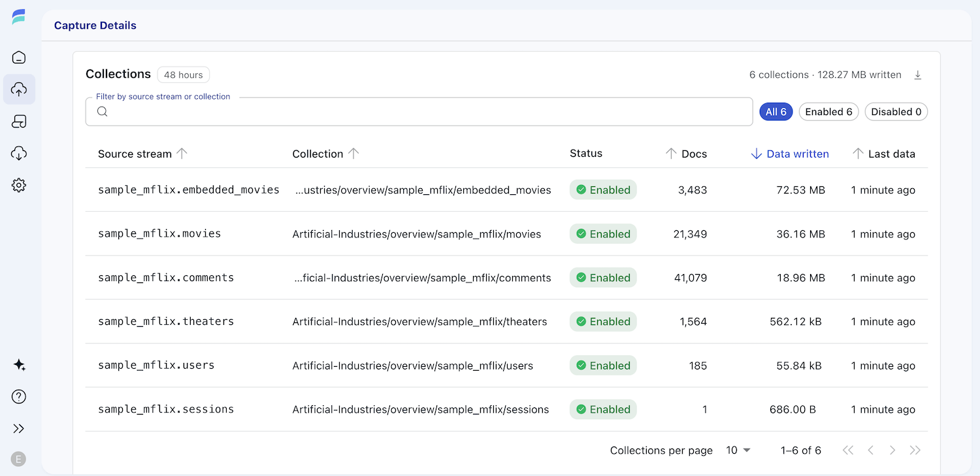Click the search magnifier icon in filter
The height and width of the screenshot is (476, 980).
coord(103,112)
